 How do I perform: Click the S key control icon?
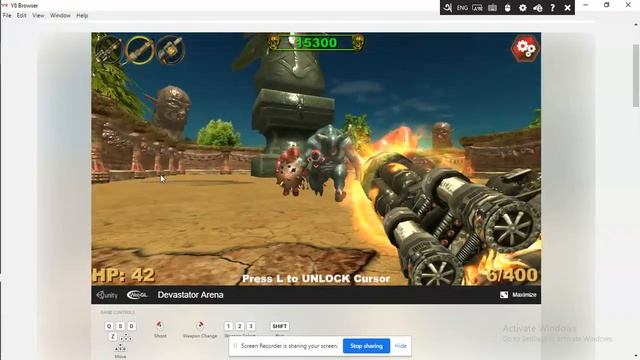tap(120, 326)
